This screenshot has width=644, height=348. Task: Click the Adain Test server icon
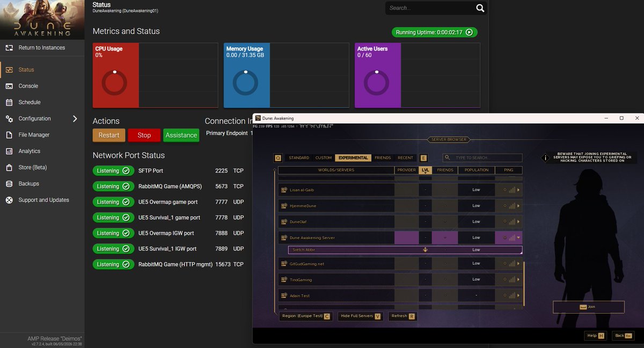(284, 295)
